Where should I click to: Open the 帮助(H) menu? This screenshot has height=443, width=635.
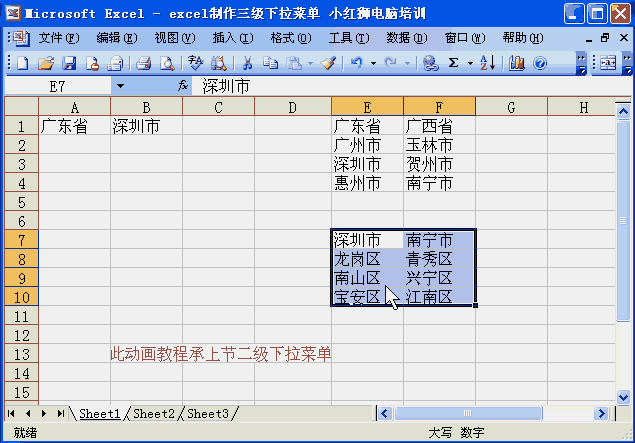tap(523, 38)
